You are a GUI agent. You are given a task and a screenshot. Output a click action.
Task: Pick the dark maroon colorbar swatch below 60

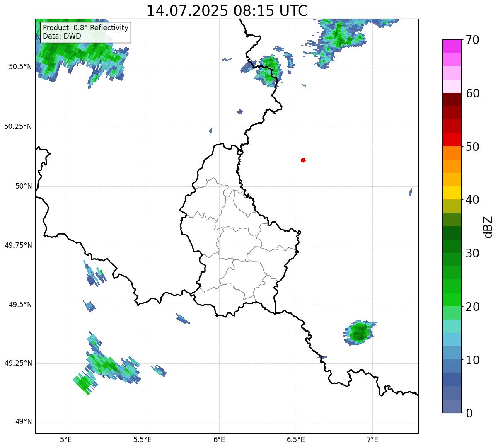coord(452,99)
